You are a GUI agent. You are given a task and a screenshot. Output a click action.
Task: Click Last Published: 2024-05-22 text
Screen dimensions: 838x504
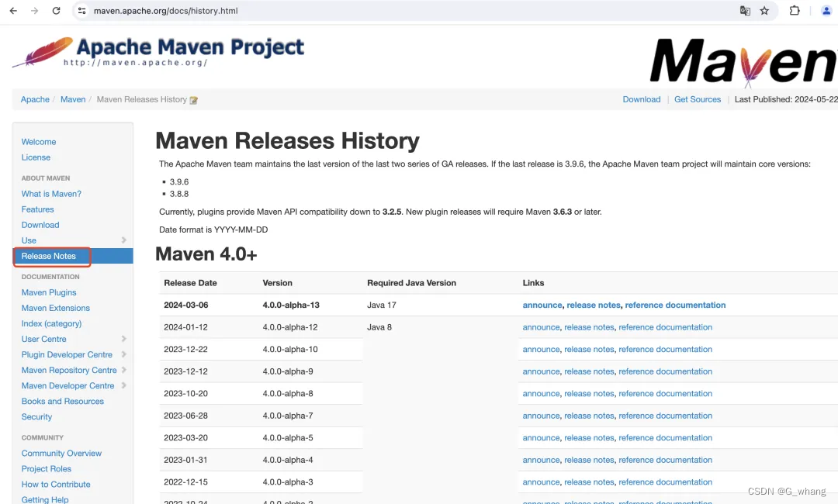(786, 99)
